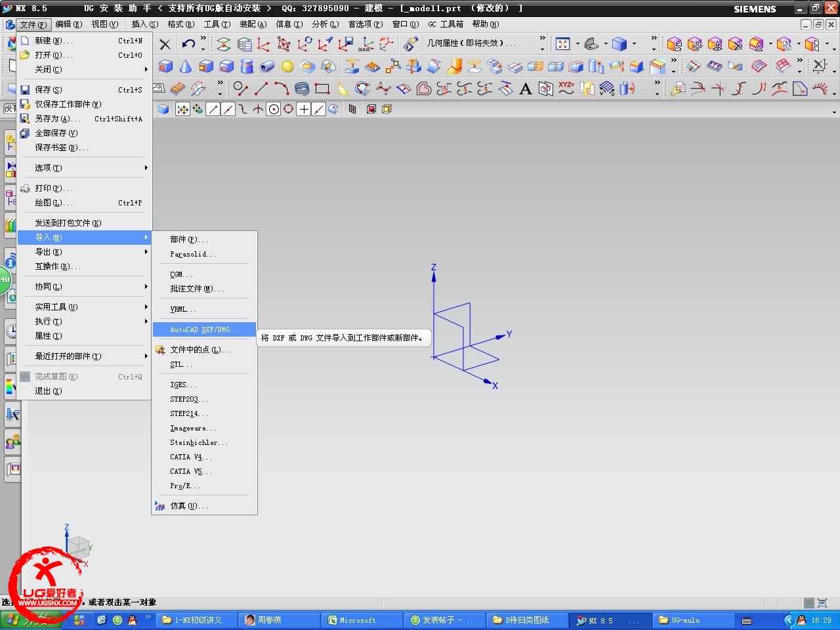Click the Trim curve icon
The image size is (840, 630).
[698, 89]
